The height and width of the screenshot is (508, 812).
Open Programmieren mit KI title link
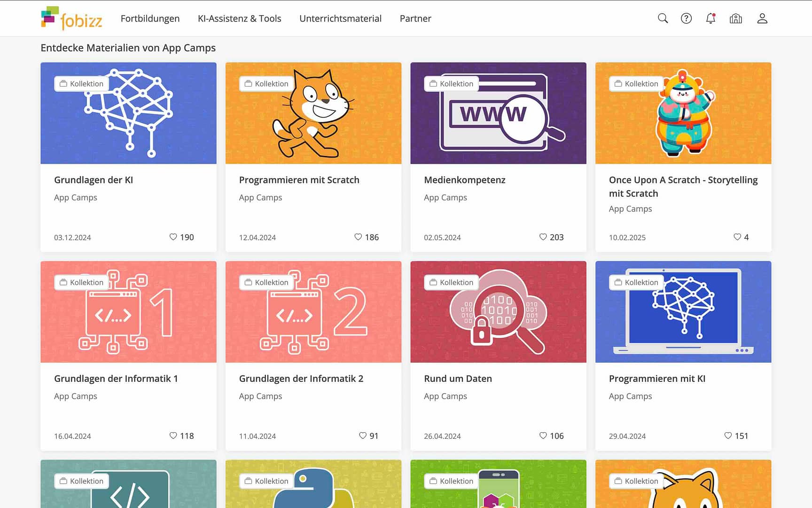tap(657, 379)
